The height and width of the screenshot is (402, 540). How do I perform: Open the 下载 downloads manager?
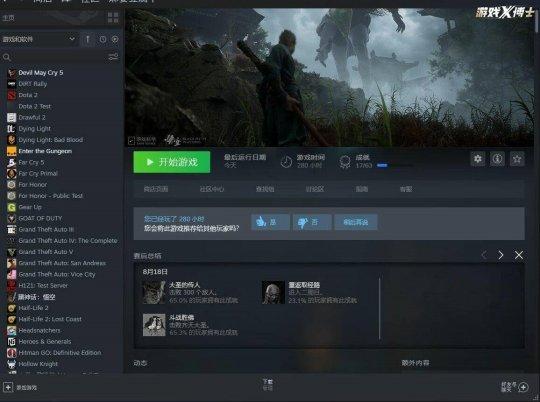coord(268,384)
